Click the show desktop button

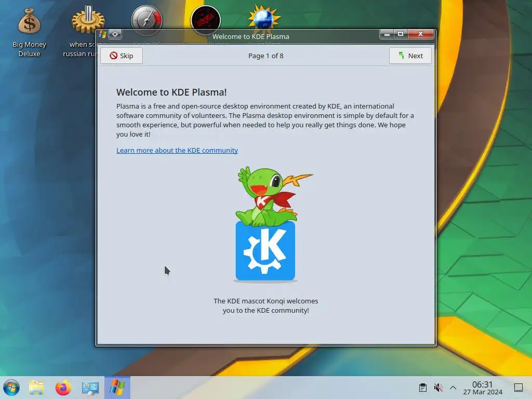[518, 388]
